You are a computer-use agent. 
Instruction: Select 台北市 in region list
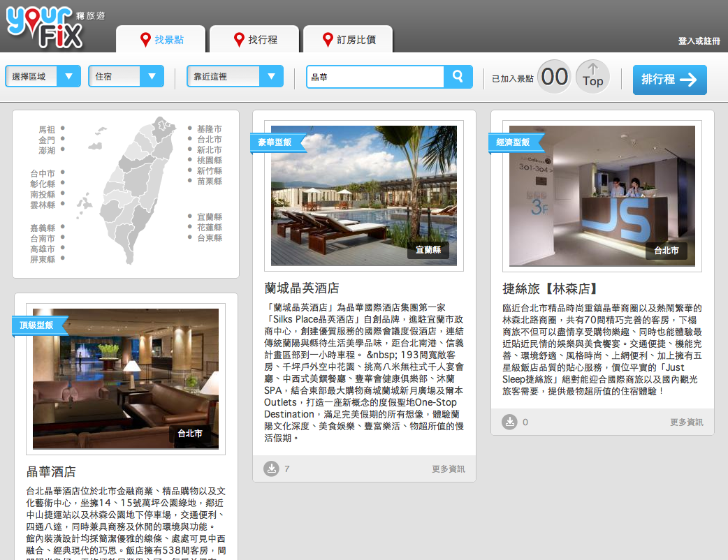point(210,139)
